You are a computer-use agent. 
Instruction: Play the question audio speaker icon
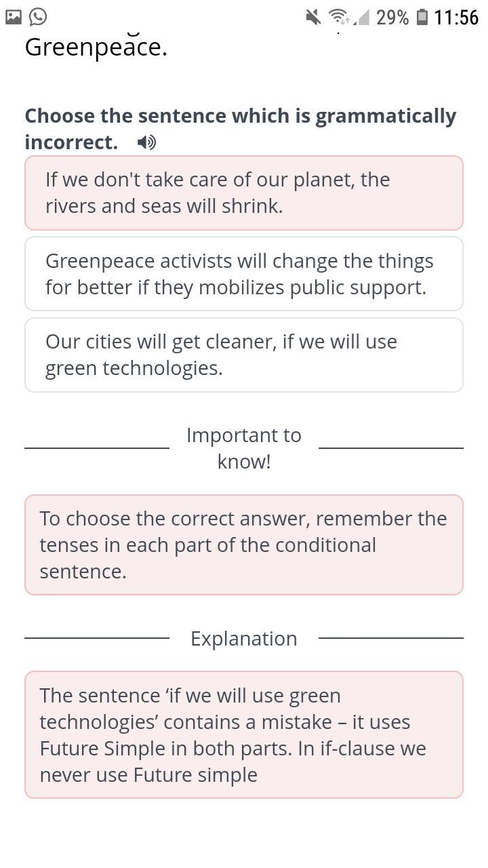[146, 142]
